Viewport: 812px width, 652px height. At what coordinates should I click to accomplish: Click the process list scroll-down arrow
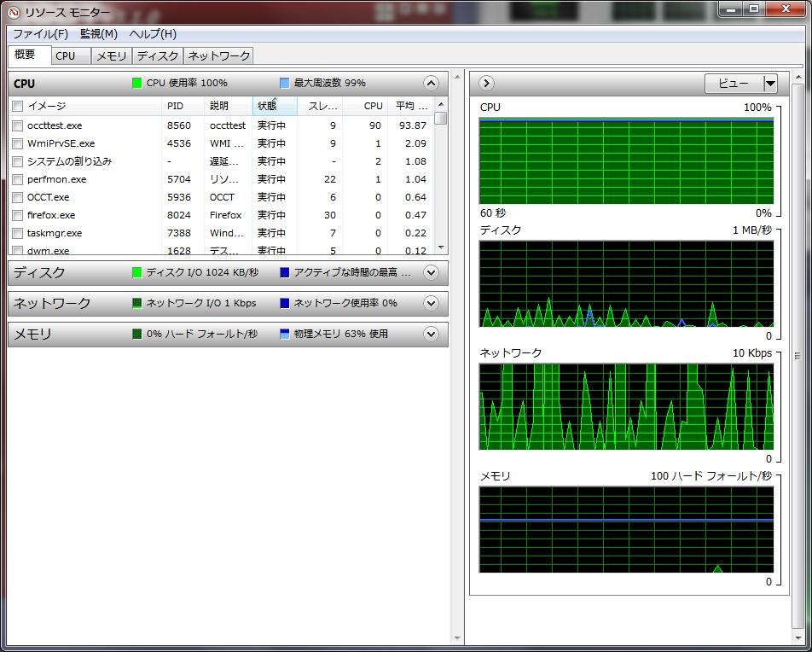tap(441, 247)
